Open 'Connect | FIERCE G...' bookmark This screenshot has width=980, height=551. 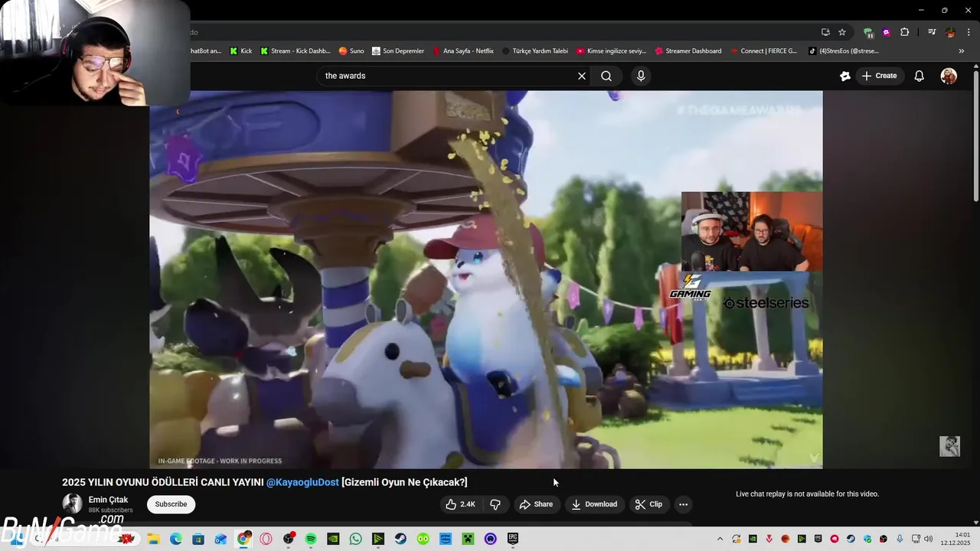pos(763,51)
